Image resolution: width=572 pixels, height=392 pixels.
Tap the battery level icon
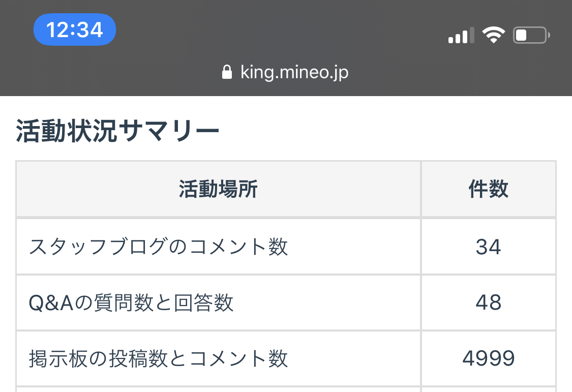[531, 36]
